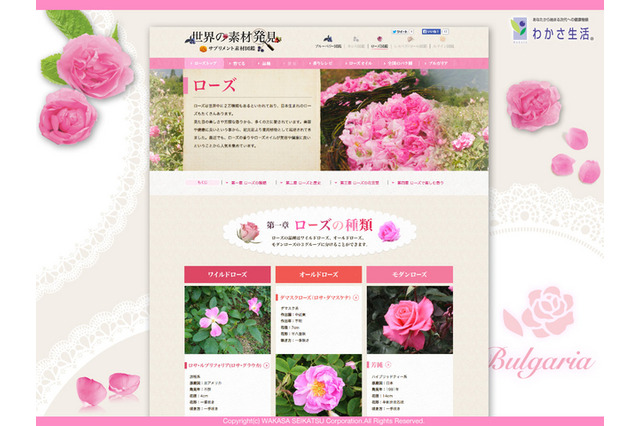
Task: Jump to the 第三章 chapter link
Action: coord(358,183)
